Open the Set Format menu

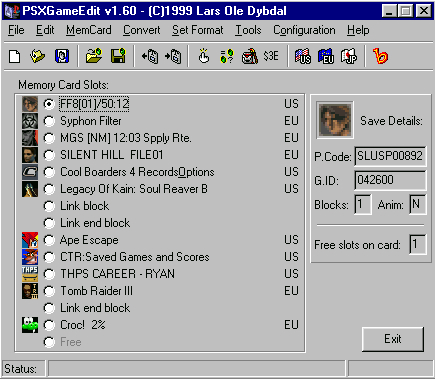[198, 30]
